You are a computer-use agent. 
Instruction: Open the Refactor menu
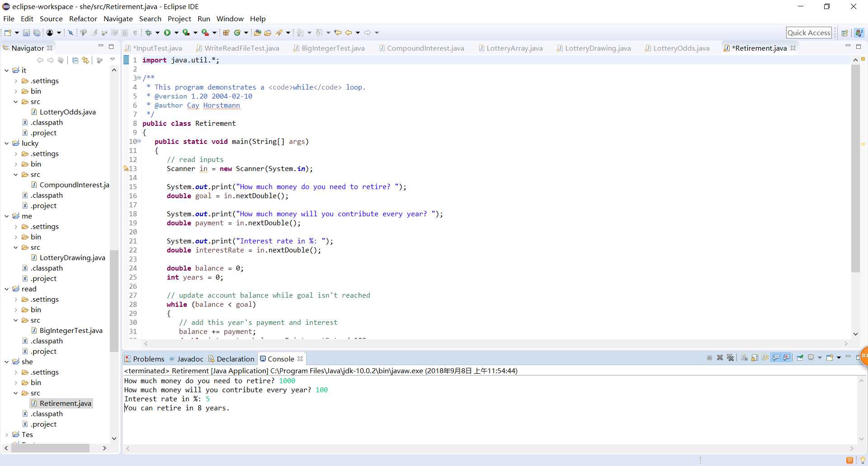pyautogui.click(x=83, y=19)
